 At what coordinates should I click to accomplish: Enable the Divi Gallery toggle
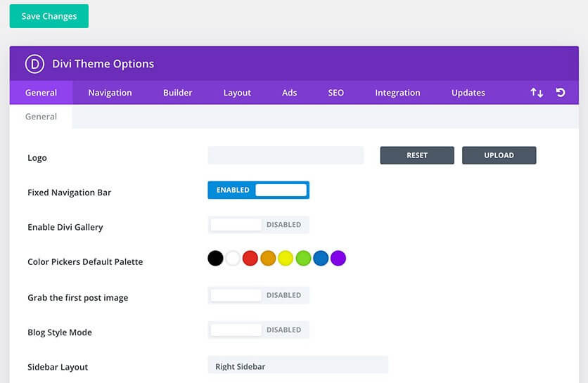click(x=258, y=225)
